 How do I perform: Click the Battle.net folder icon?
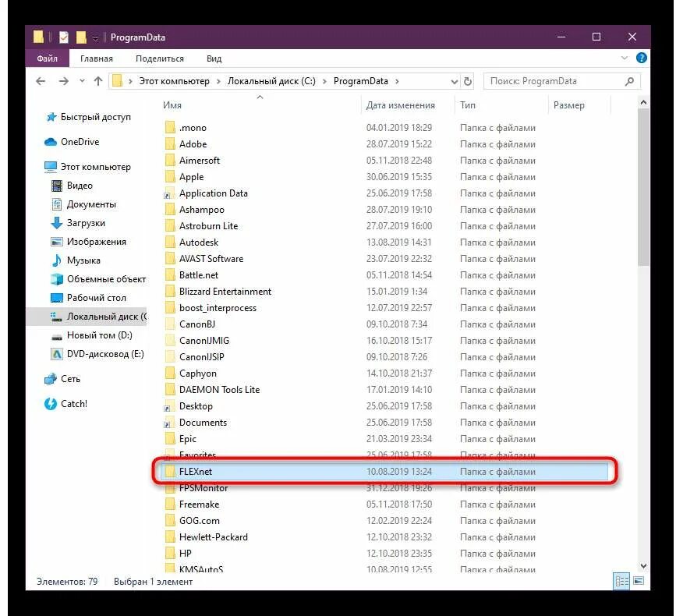coord(171,275)
